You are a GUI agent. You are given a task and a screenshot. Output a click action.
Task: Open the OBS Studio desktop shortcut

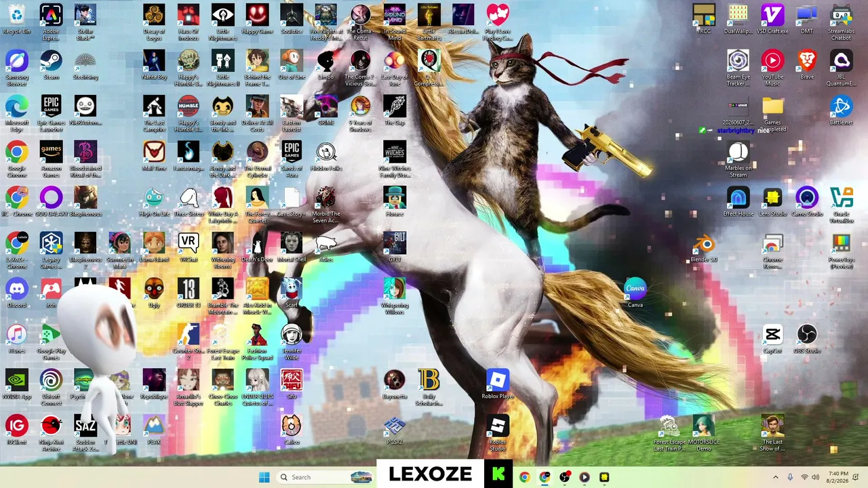click(807, 338)
